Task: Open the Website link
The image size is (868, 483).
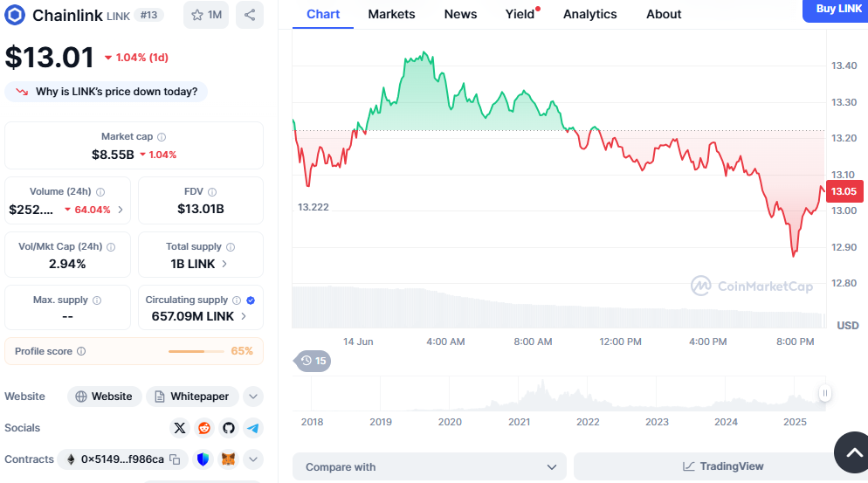Action: (x=105, y=397)
